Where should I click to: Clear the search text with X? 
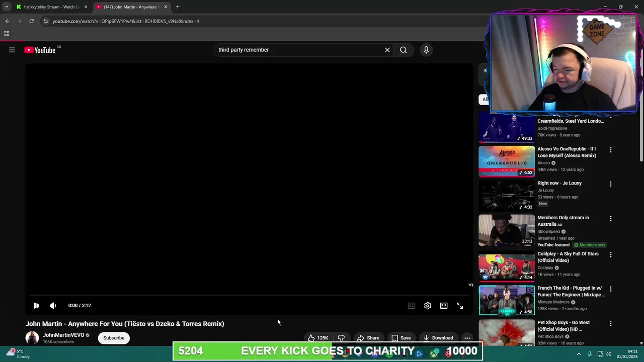click(387, 50)
